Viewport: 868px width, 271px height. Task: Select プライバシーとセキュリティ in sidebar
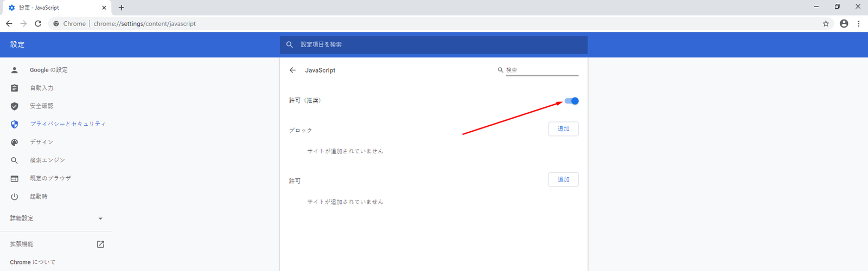tap(68, 124)
